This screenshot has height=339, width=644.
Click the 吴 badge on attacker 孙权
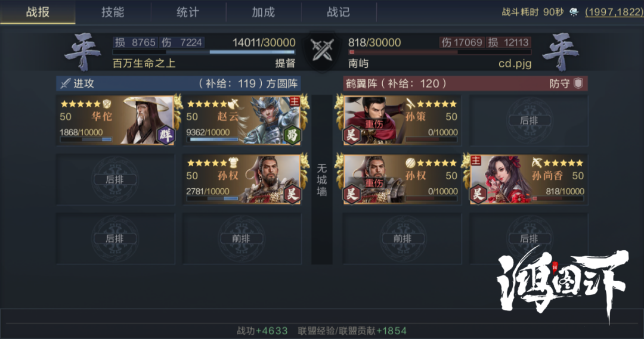coord(292,194)
